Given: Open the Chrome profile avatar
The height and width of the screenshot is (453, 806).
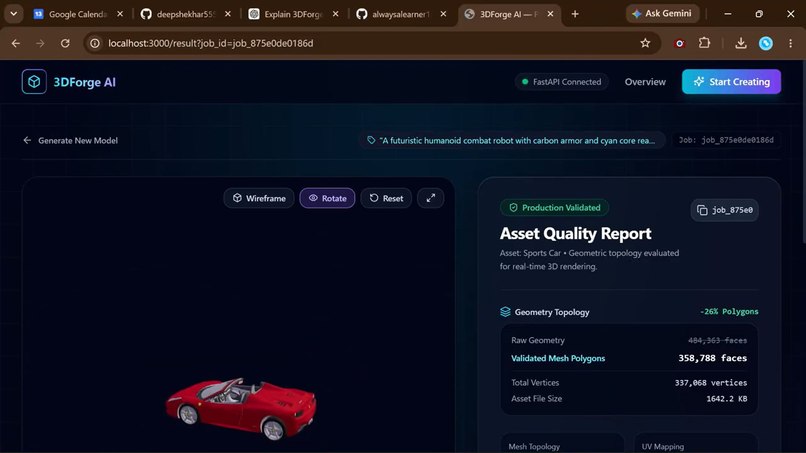Looking at the screenshot, I should click(x=766, y=43).
